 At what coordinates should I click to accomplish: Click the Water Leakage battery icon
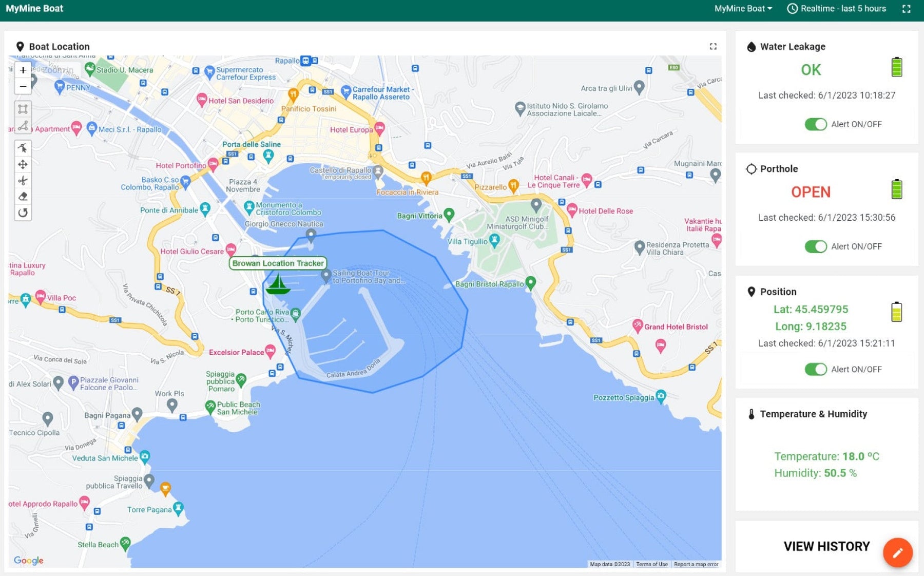point(897,67)
